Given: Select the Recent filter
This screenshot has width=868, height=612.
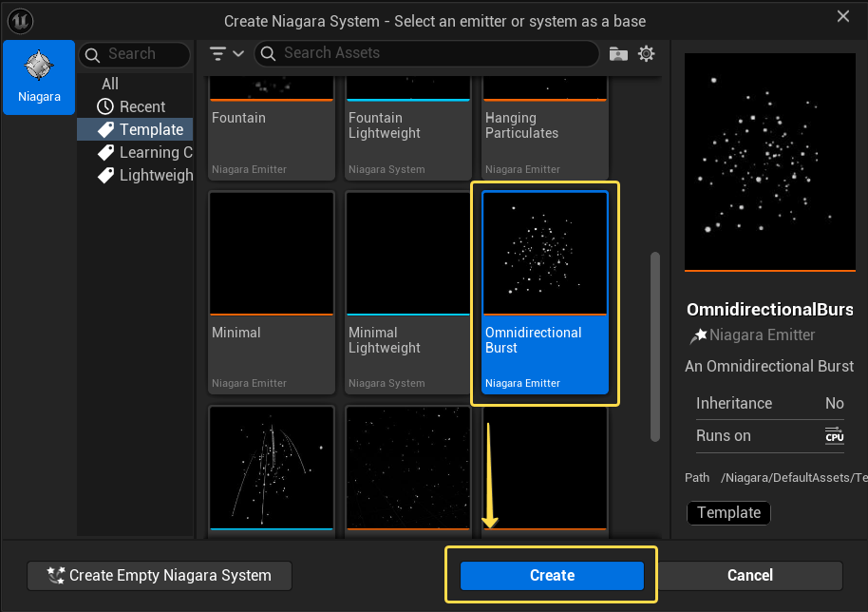Looking at the screenshot, I should 135,106.
